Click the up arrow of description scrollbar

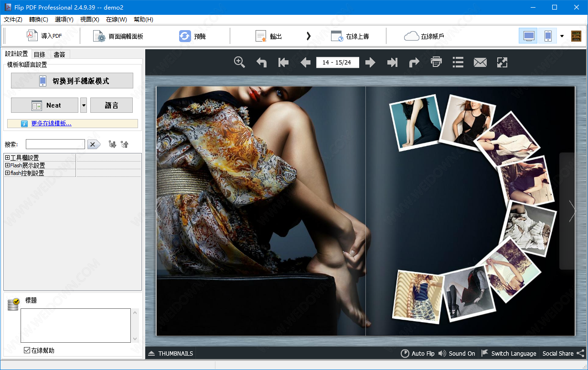coord(135,313)
